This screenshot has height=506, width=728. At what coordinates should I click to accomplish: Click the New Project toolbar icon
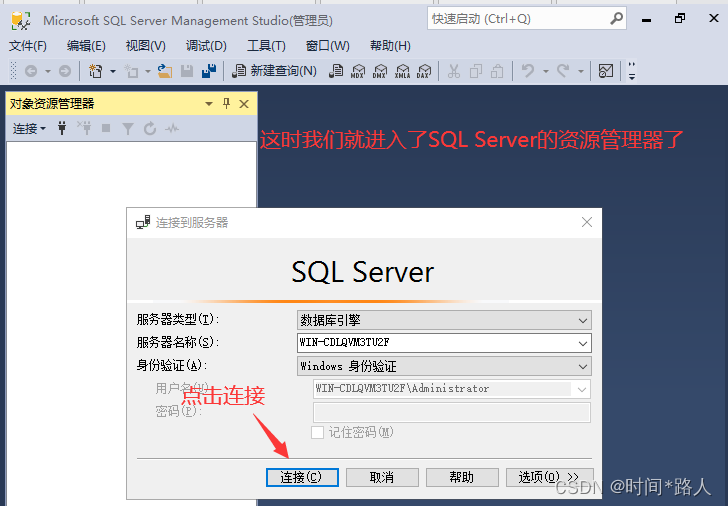[x=96, y=71]
